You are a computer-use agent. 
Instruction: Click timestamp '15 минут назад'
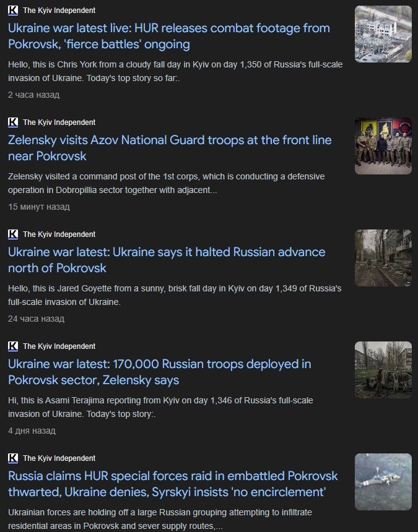39,207
